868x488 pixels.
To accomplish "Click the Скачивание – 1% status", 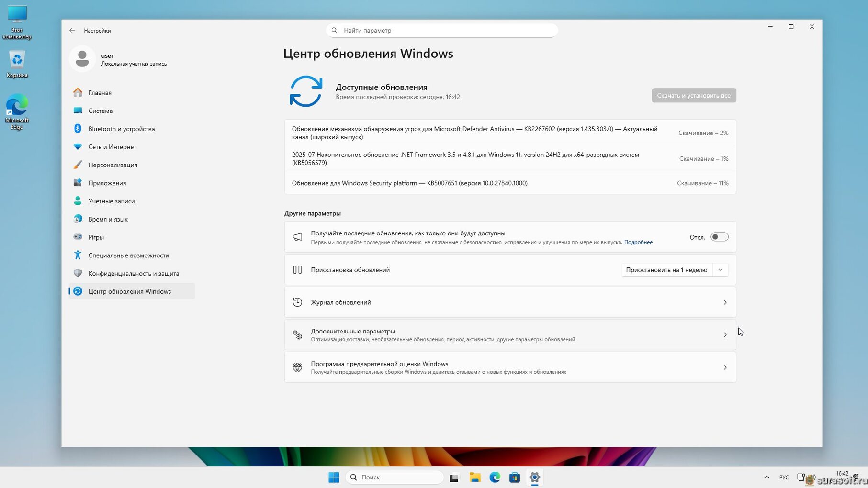I will (x=704, y=159).
